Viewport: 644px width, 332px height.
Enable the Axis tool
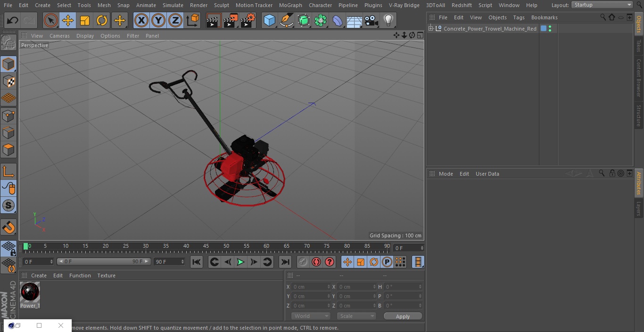(x=8, y=171)
